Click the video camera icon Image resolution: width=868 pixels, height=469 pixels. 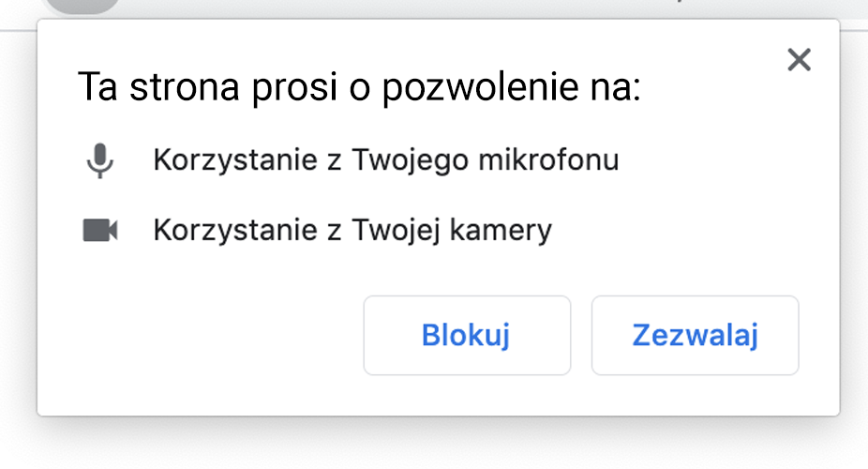tap(99, 230)
